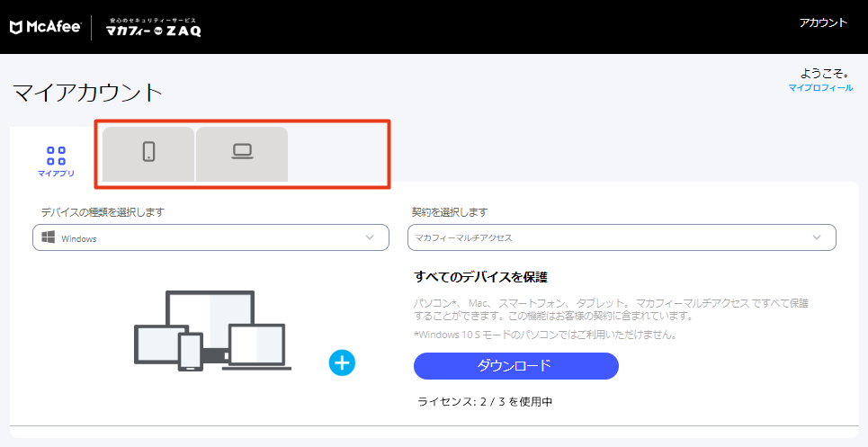Click the ダウンロード button
The image size is (868, 447).
(x=516, y=366)
